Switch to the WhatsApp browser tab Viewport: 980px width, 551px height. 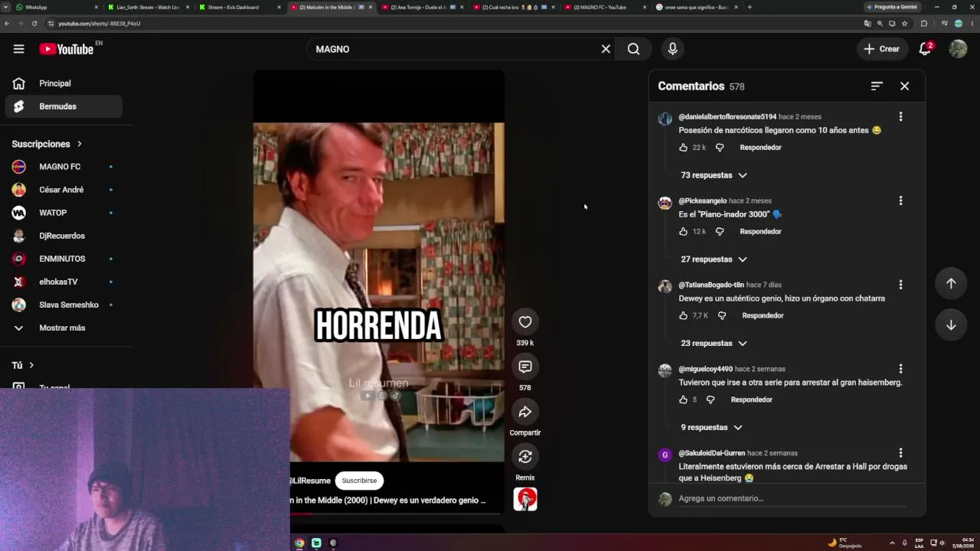point(56,7)
